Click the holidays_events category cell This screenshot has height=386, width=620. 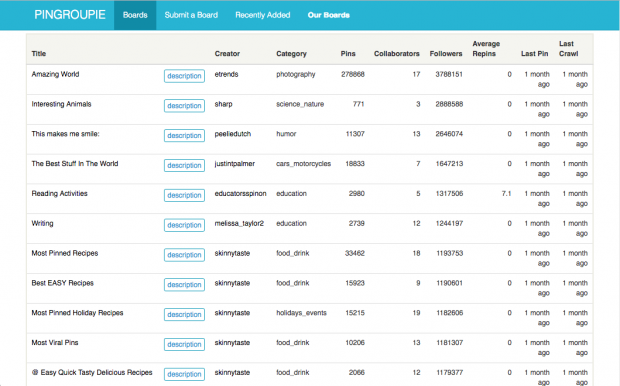coord(301,313)
